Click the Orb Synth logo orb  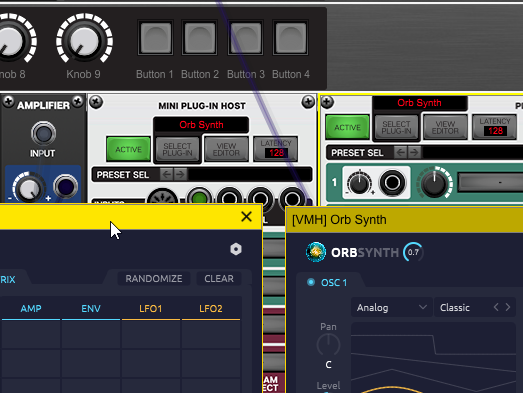click(316, 252)
